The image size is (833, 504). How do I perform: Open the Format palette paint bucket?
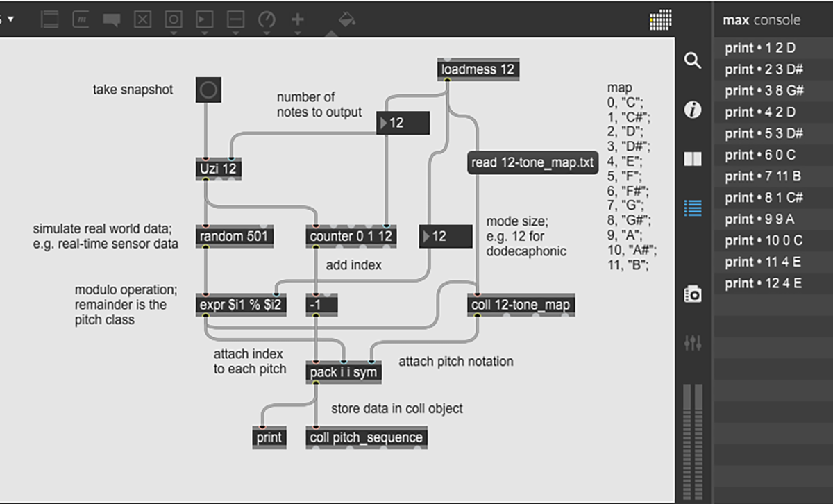coord(346,20)
